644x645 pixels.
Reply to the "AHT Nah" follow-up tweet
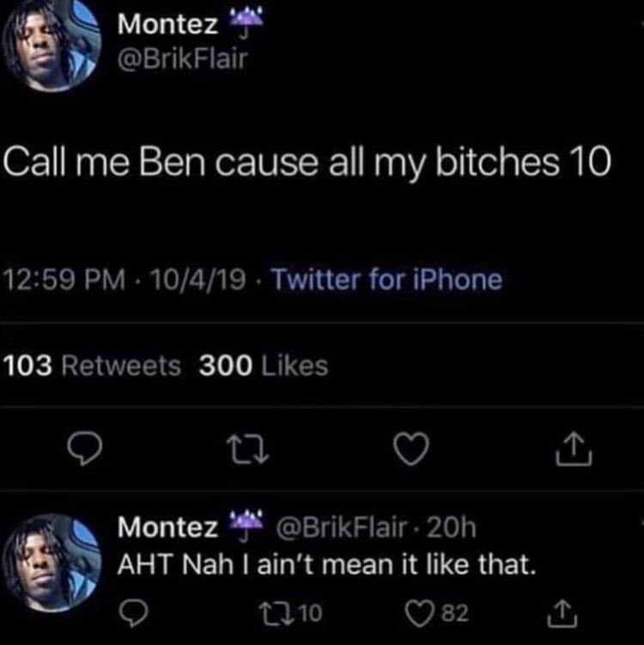[x=132, y=612]
